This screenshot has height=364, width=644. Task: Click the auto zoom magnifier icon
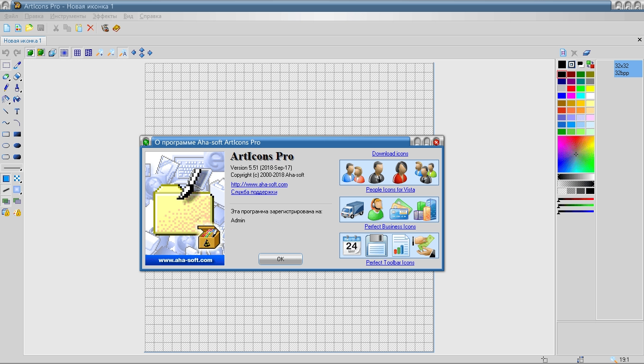tap(123, 53)
